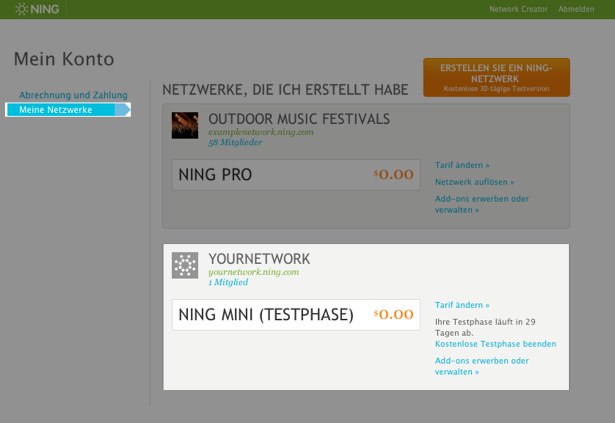Open examplenetwork.ning.com link
This screenshot has width=615, height=423.
[x=261, y=132]
